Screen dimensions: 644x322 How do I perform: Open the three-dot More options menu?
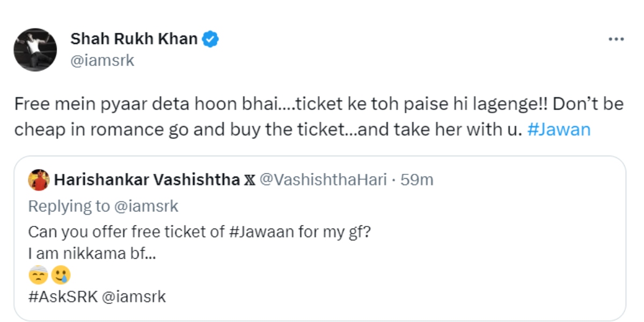(616, 39)
